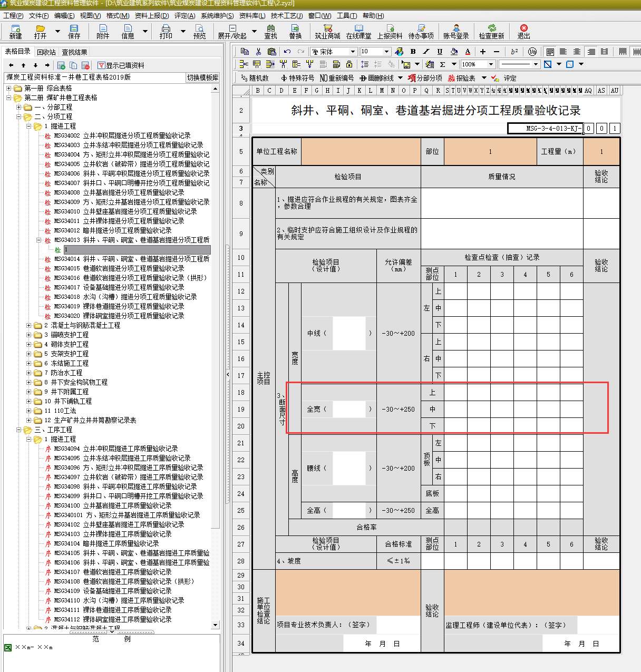This screenshot has width=641, height=672.
Task: Click 检查更新 update icon
Action: [x=491, y=31]
